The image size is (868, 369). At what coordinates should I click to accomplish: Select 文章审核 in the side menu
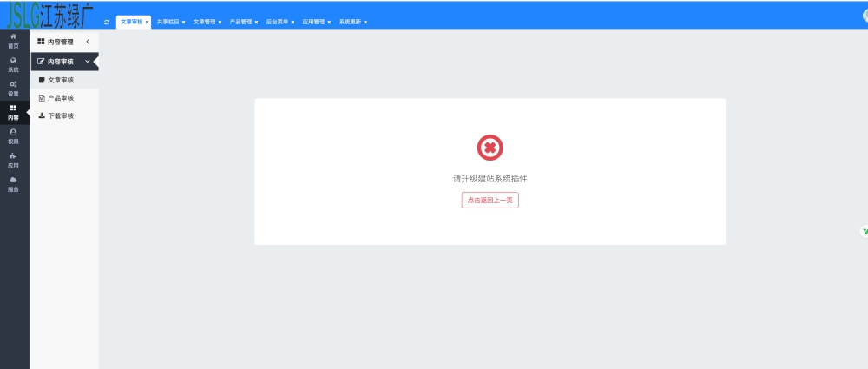click(x=64, y=80)
